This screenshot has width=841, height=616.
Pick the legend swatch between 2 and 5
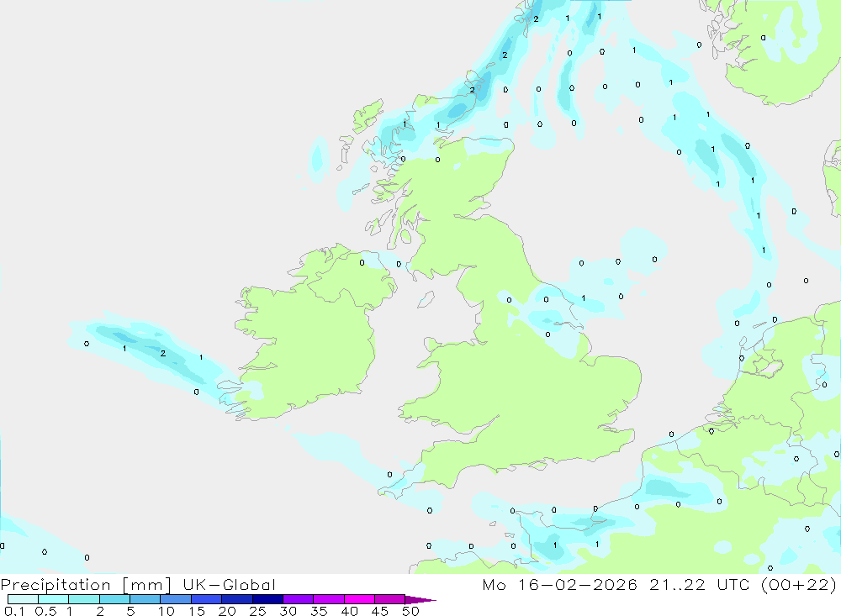pos(114,599)
